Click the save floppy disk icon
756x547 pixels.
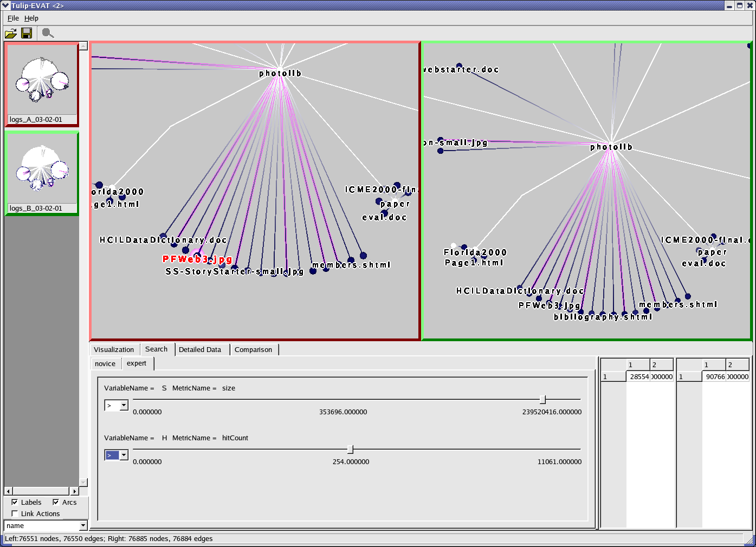26,34
